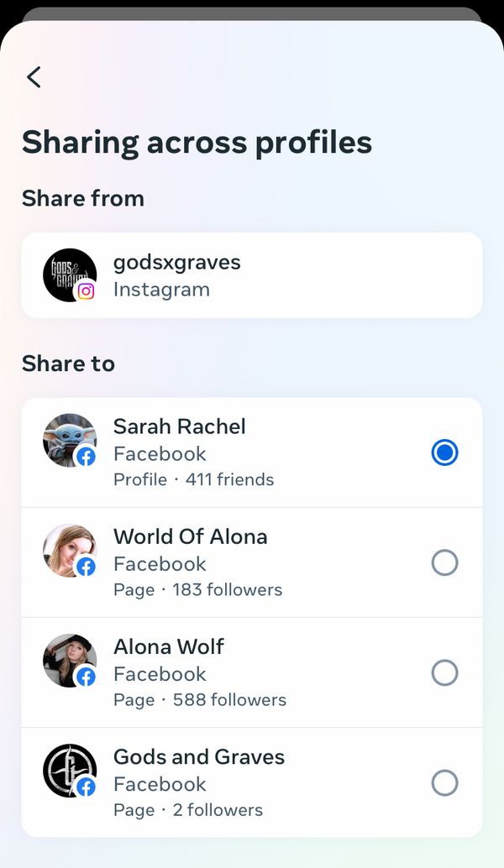Open Sarah Rachel's profile entry
Viewport: 504px width, 868px height.
[252, 452]
